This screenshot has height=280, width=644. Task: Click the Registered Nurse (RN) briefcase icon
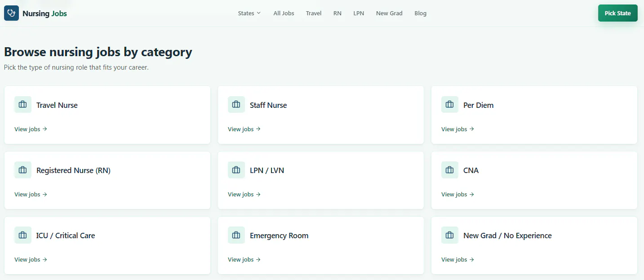pos(23,170)
